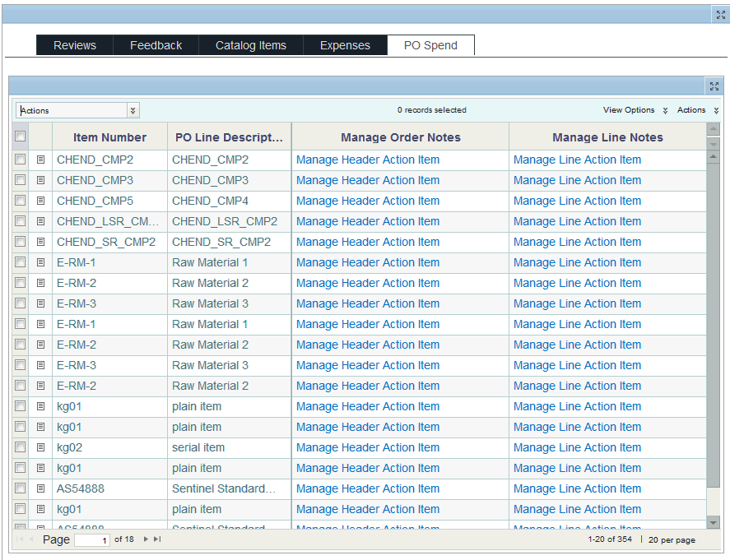Click PO Line Description column header
This screenshot has width=730, height=560.
click(229, 137)
